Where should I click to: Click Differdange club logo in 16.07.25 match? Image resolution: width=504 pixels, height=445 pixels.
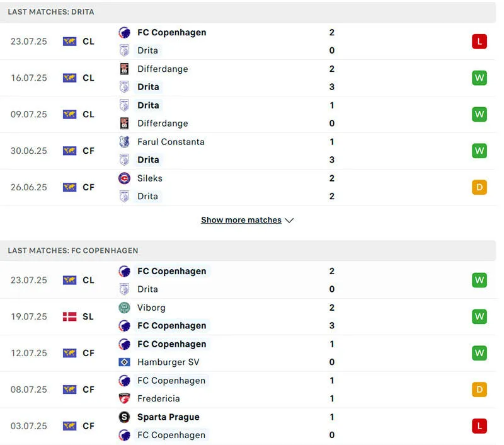point(124,69)
